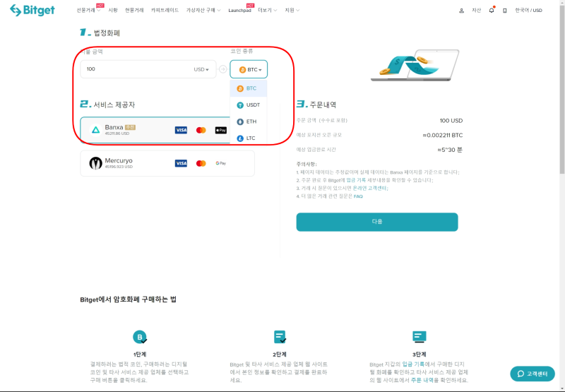Choose USDT from the coin list
Viewport: 565px width, 392px height.
coord(249,105)
